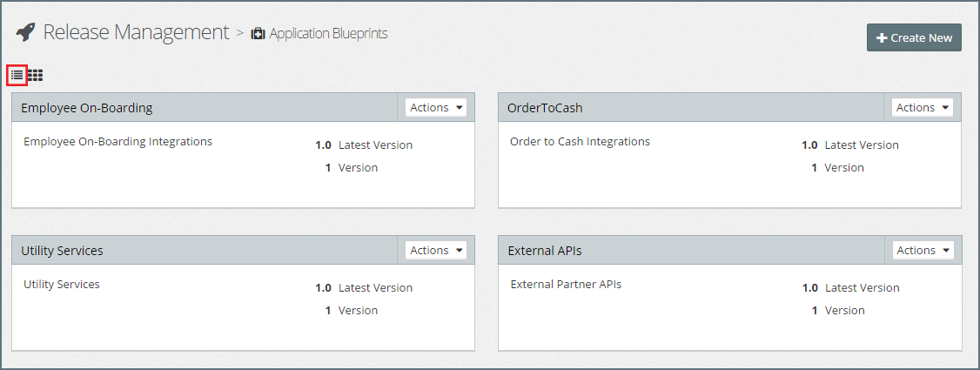
Task: Click Latest Version in OrderToCash card
Action: [861, 145]
